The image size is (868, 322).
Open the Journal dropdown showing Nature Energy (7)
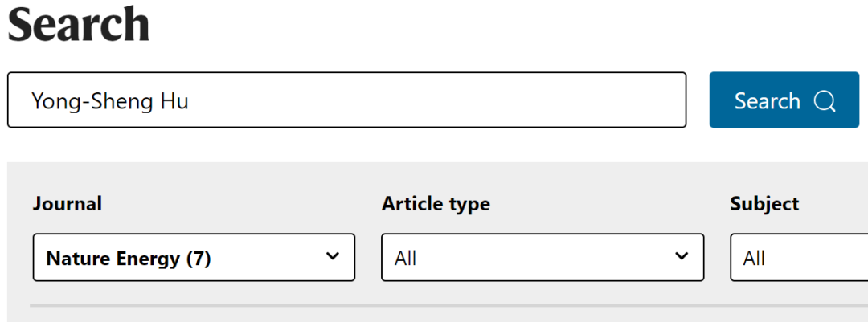click(x=194, y=257)
